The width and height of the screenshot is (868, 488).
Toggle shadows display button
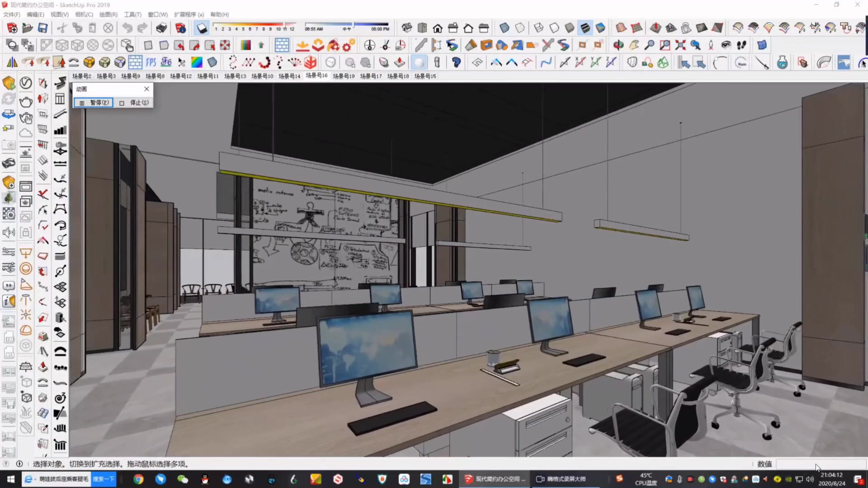click(x=202, y=28)
